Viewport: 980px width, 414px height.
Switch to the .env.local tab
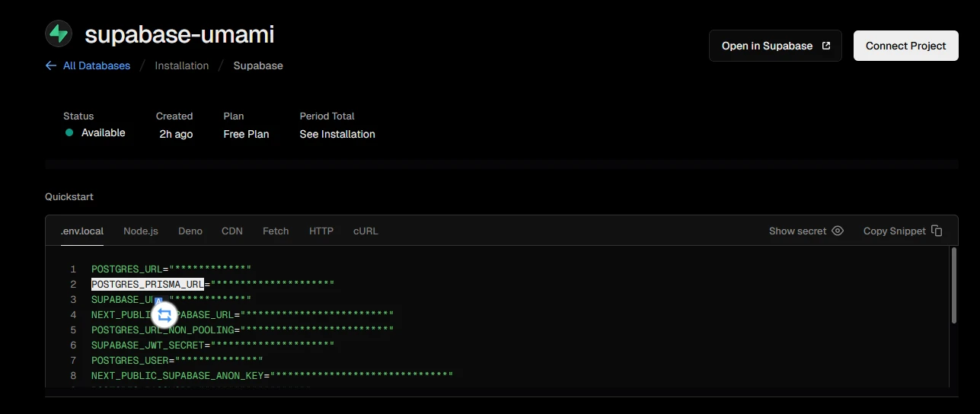[x=82, y=231]
